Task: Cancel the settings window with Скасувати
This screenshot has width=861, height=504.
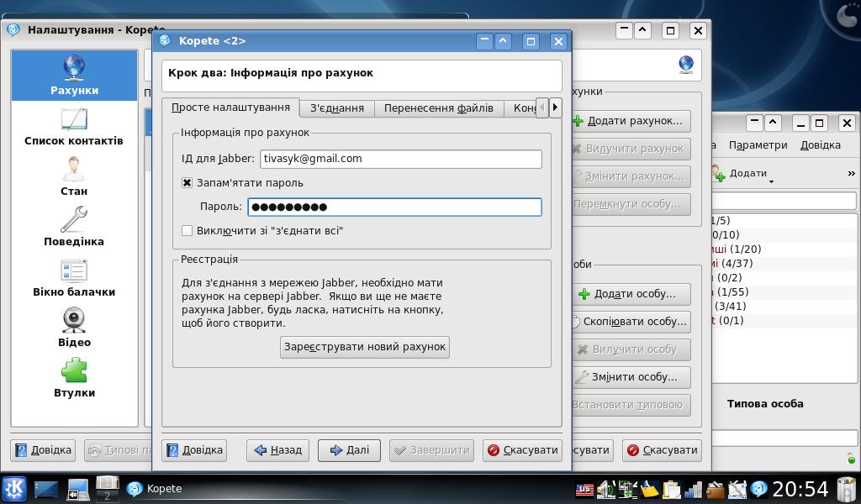Action: click(663, 450)
